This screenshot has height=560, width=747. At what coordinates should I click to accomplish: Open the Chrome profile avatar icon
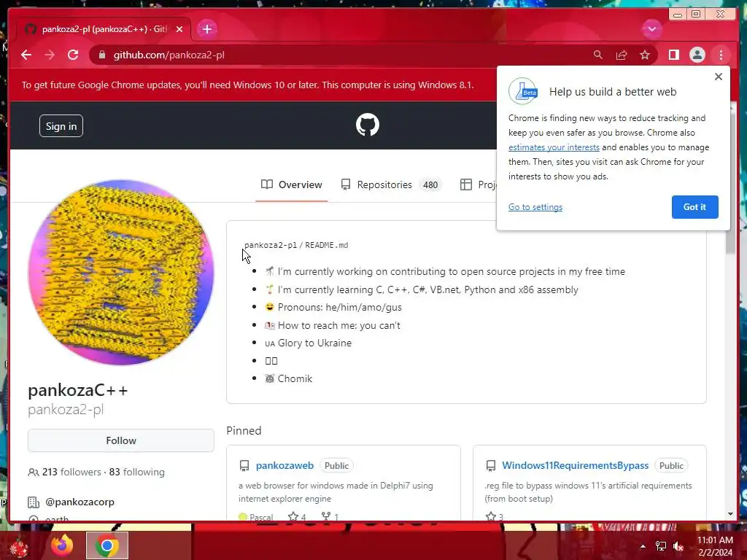(697, 55)
